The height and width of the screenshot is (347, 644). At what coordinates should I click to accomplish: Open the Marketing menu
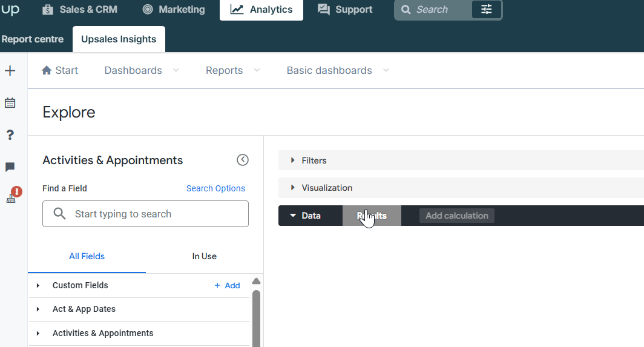(x=173, y=10)
